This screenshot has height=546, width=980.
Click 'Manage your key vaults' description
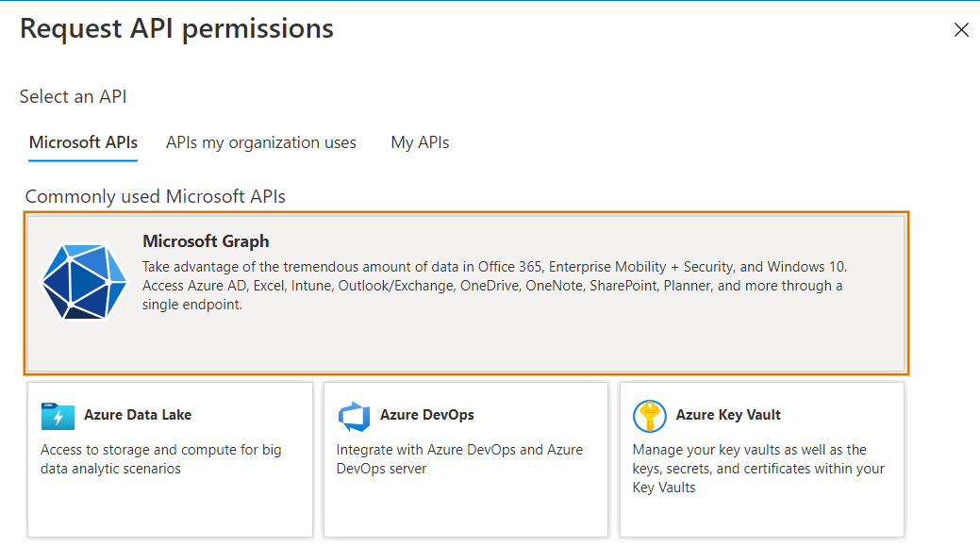tap(758, 469)
